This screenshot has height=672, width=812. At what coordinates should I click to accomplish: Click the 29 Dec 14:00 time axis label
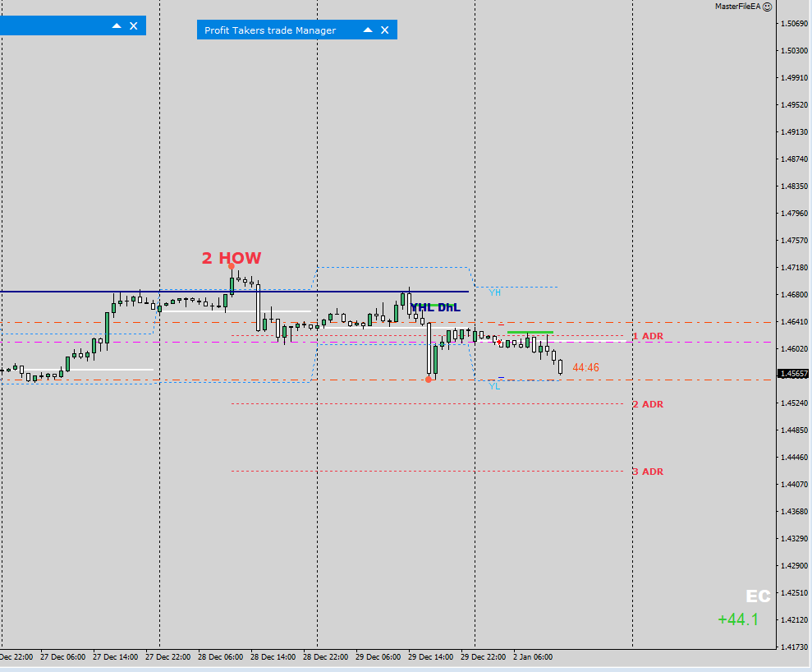pos(430,657)
